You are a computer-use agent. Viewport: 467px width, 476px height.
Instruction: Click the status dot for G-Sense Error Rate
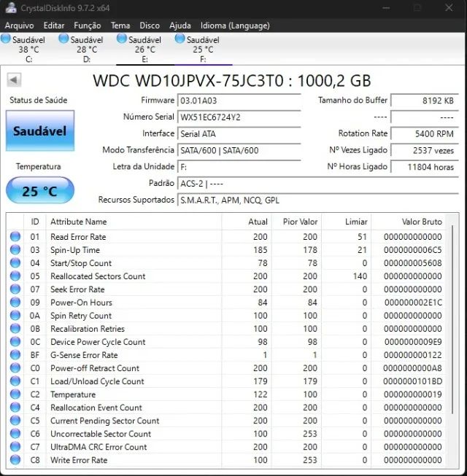click(15, 354)
